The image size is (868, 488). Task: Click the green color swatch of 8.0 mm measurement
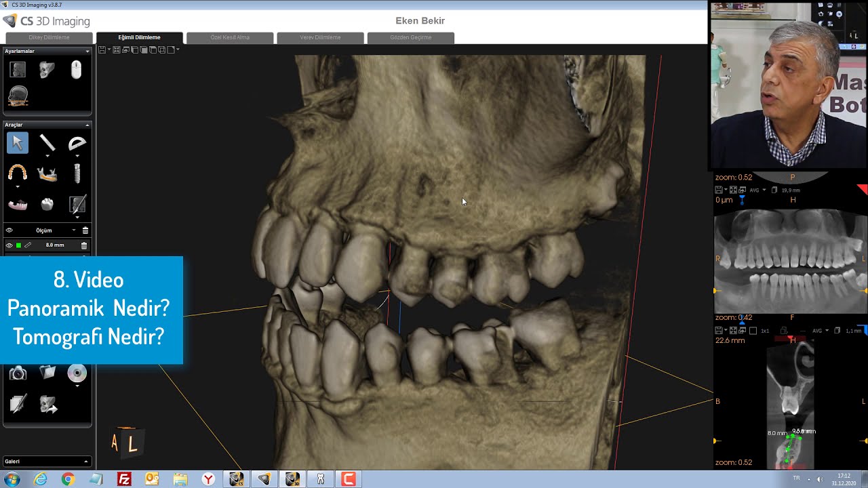point(18,245)
